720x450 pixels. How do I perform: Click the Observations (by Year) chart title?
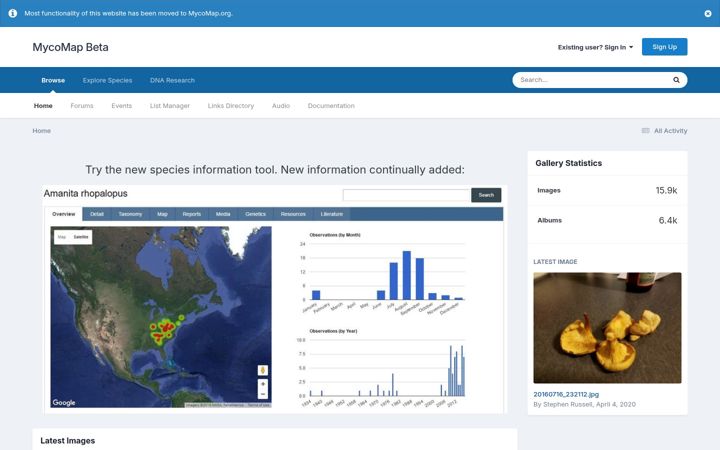click(x=333, y=331)
